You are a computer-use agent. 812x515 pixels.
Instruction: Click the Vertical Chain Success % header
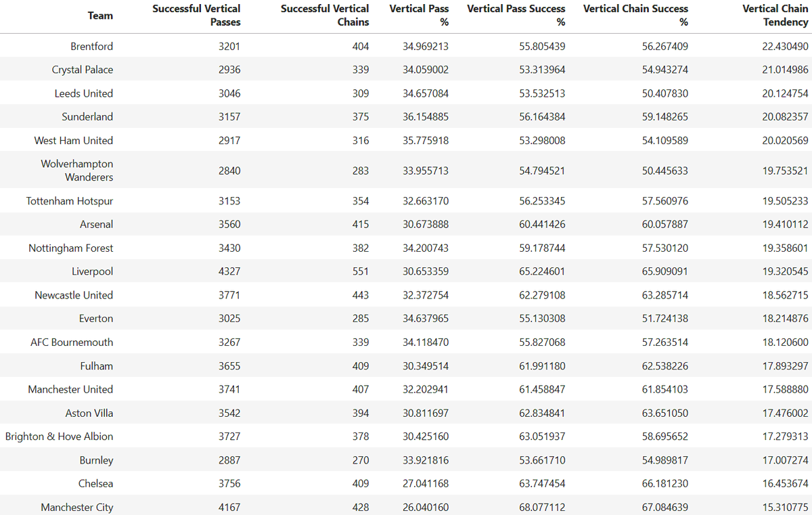coord(636,16)
